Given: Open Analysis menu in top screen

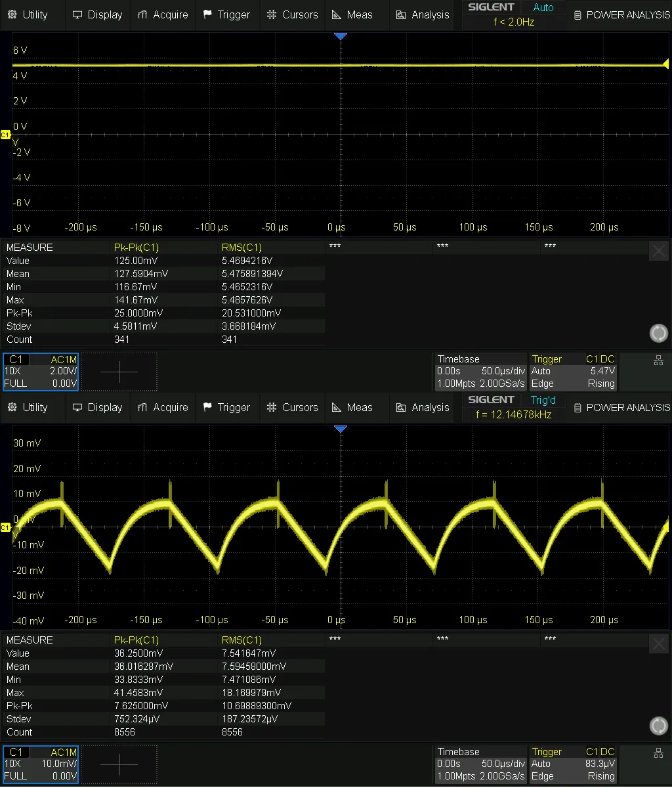Looking at the screenshot, I should 423,14.
